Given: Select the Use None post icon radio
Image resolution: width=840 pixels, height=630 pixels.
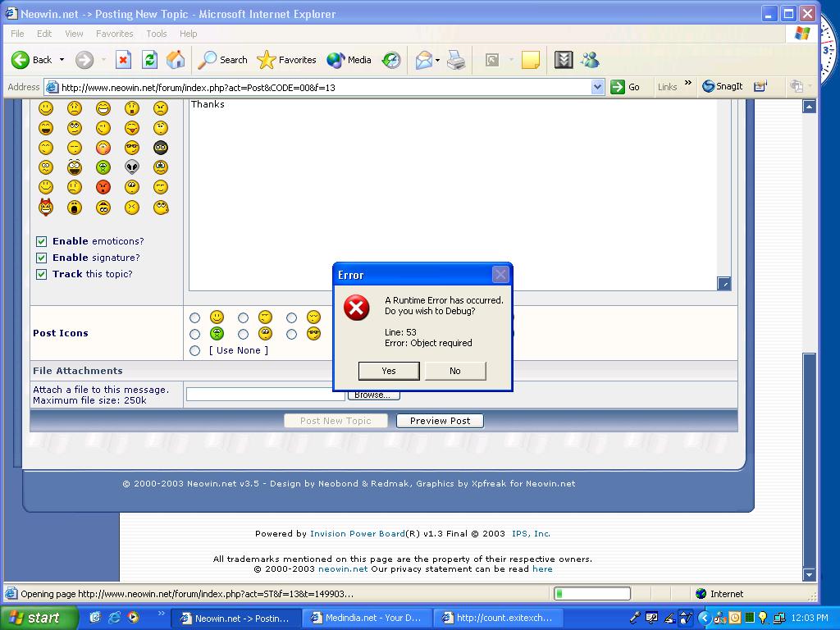Looking at the screenshot, I should (195, 350).
